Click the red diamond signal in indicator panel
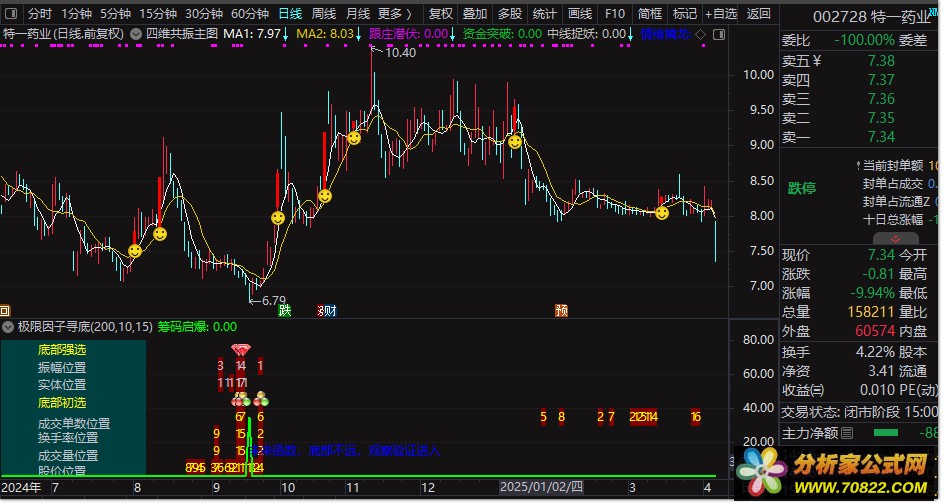This screenshot has height=504, width=944. coord(241,349)
